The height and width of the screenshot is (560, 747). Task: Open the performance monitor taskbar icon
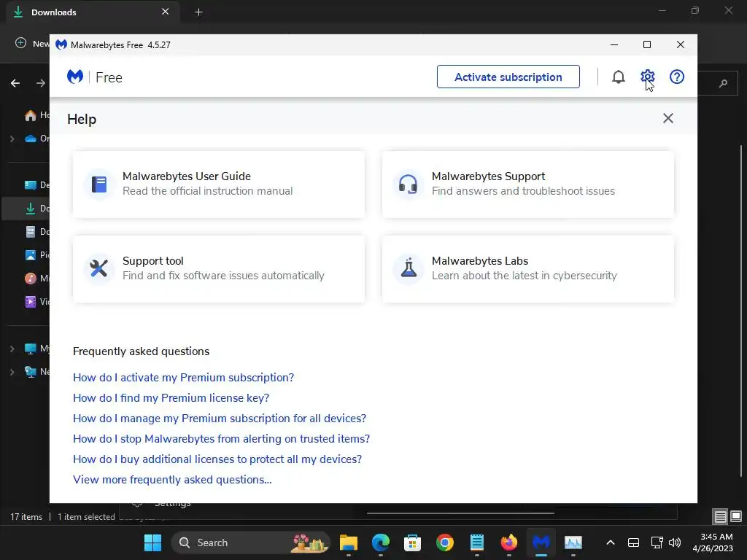click(573, 542)
